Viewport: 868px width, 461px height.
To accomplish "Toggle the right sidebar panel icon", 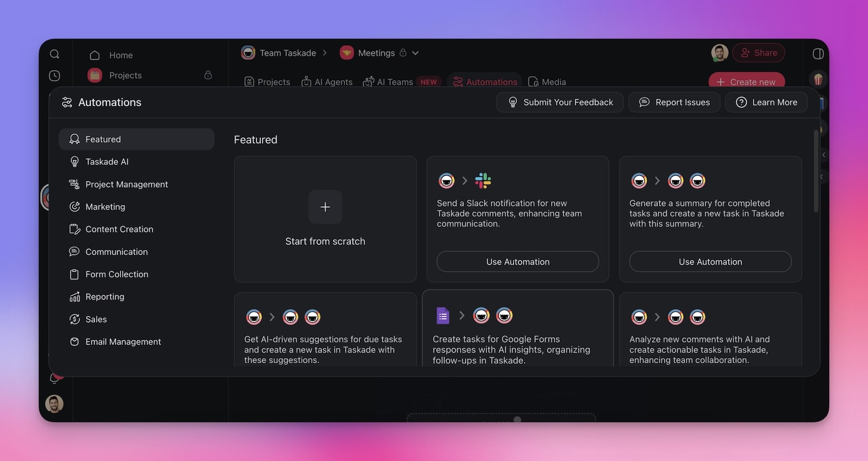I will click(818, 54).
